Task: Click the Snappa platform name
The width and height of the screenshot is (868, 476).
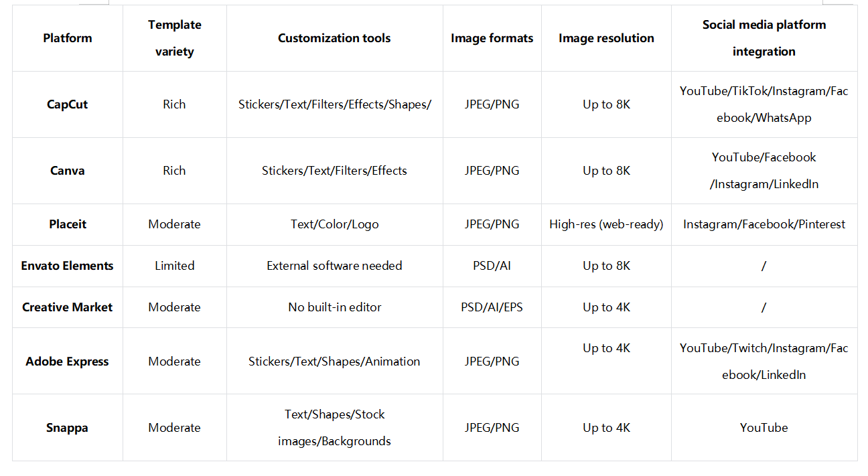Action: tap(67, 428)
